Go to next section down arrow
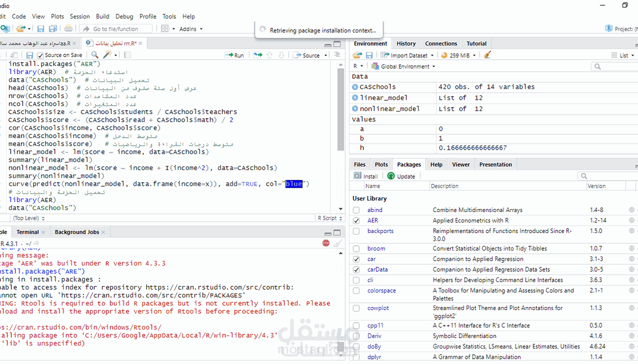Viewport: 638px width, 364px height. 281,55
